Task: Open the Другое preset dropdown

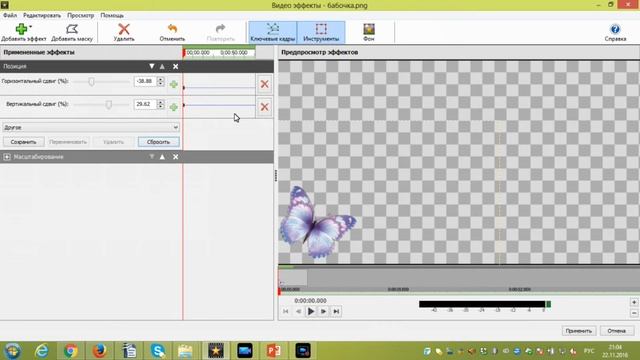Action: click(91, 127)
